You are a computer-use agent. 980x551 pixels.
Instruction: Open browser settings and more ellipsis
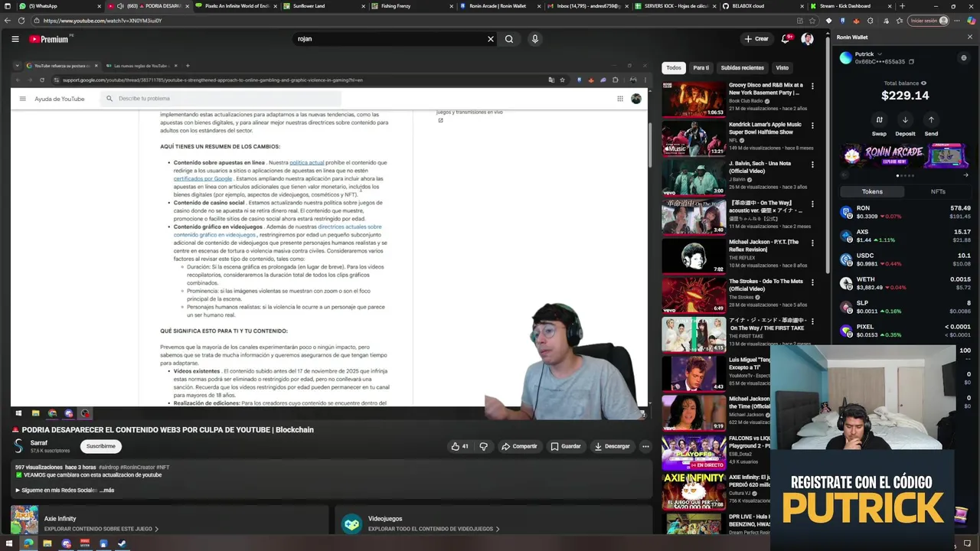(x=955, y=21)
